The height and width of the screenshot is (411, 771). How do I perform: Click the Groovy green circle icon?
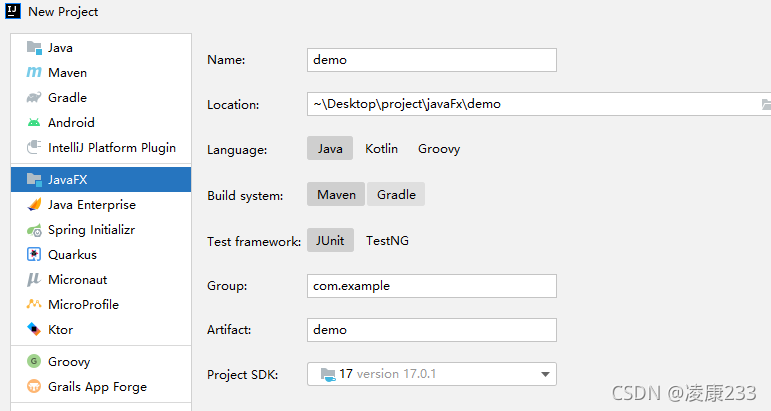[x=34, y=361]
